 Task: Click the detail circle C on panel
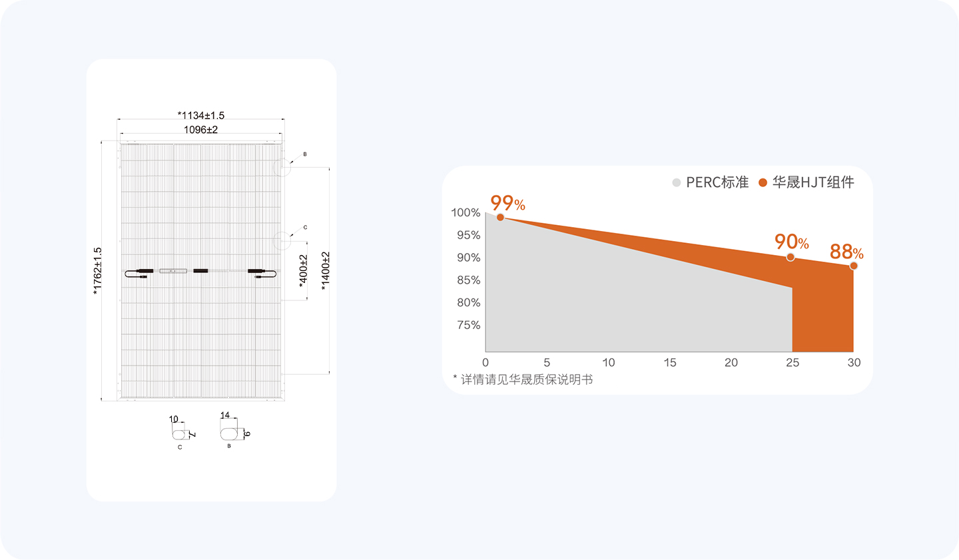pos(282,240)
